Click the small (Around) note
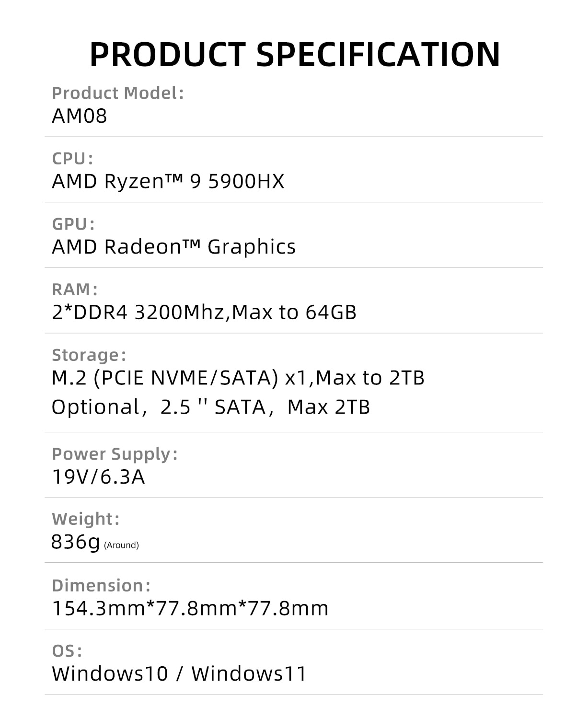 point(121,545)
